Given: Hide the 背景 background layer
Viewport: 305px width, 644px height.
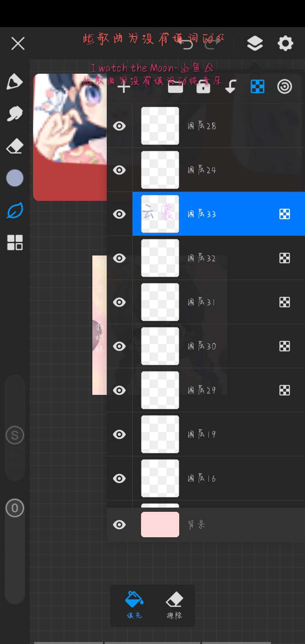Looking at the screenshot, I should [119, 525].
